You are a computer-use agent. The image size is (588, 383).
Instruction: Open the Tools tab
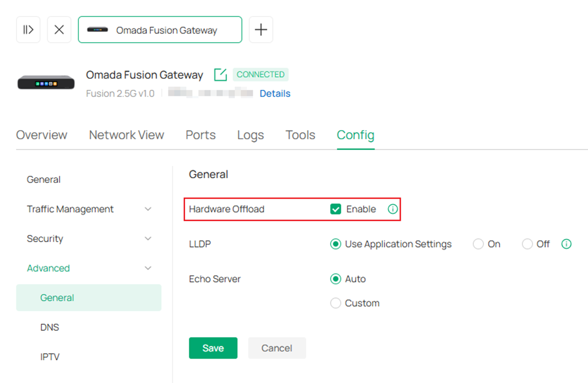(x=300, y=135)
